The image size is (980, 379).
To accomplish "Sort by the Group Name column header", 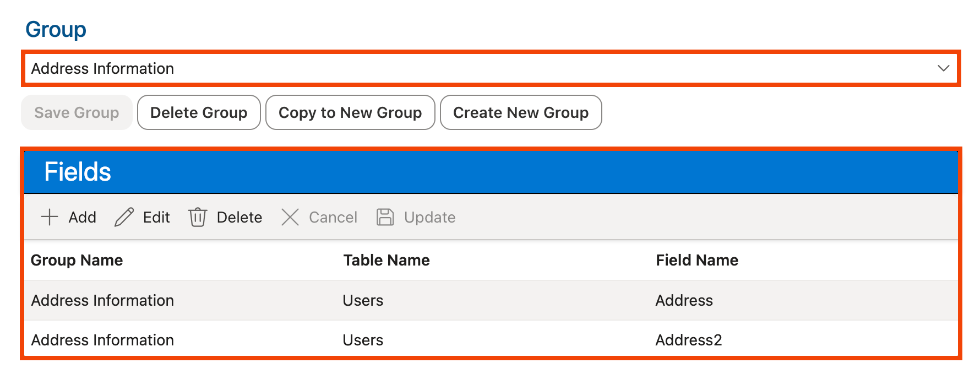I will [x=77, y=260].
